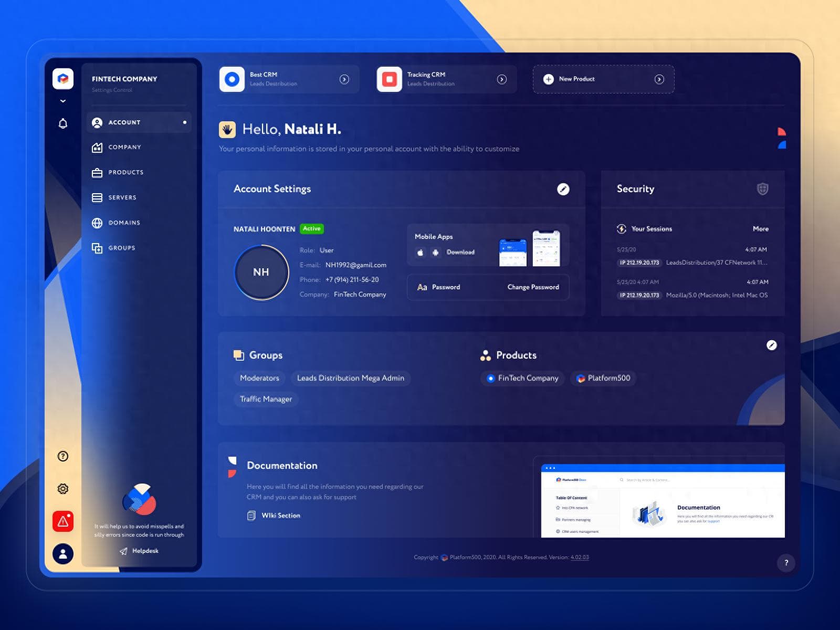The height and width of the screenshot is (630, 840).
Task: Download the Android app via Android icon
Action: click(435, 253)
